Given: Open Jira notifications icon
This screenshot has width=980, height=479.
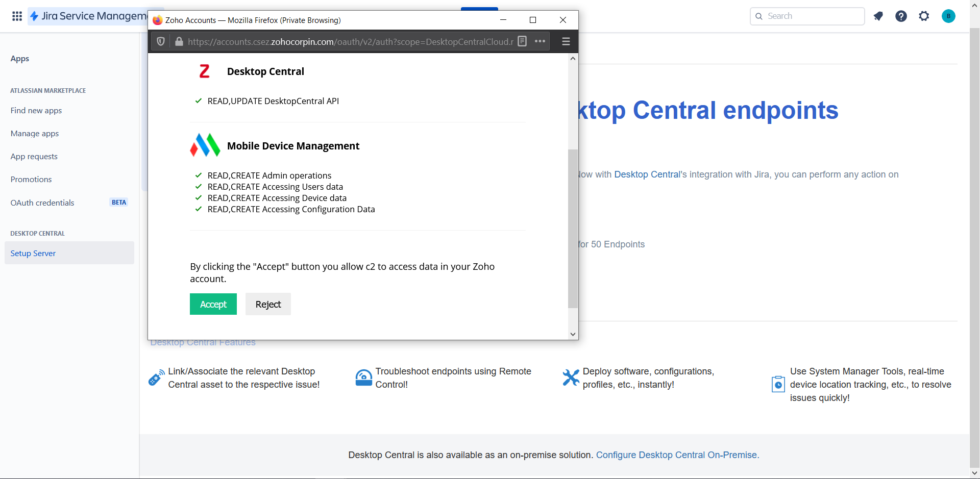Looking at the screenshot, I should (878, 16).
